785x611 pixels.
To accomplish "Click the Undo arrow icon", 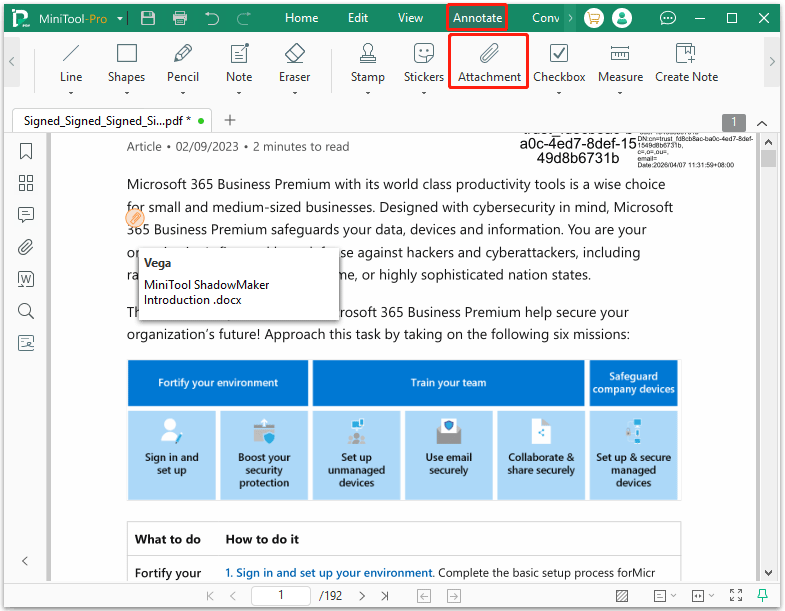I will (x=212, y=19).
